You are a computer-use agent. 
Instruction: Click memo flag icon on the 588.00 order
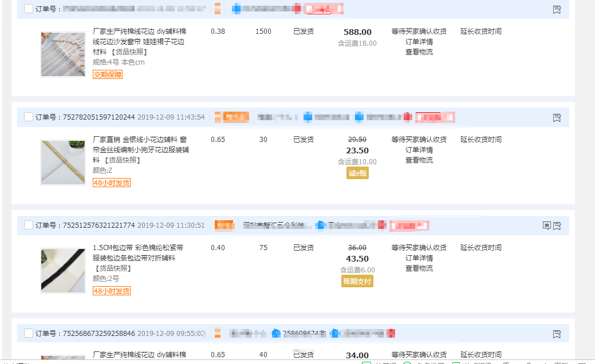click(557, 10)
